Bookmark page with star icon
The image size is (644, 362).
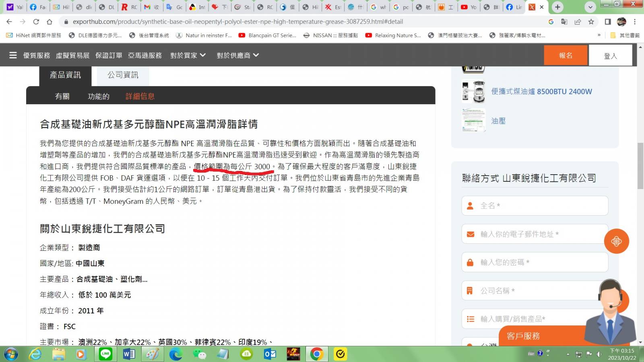pyautogui.click(x=591, y=22)
